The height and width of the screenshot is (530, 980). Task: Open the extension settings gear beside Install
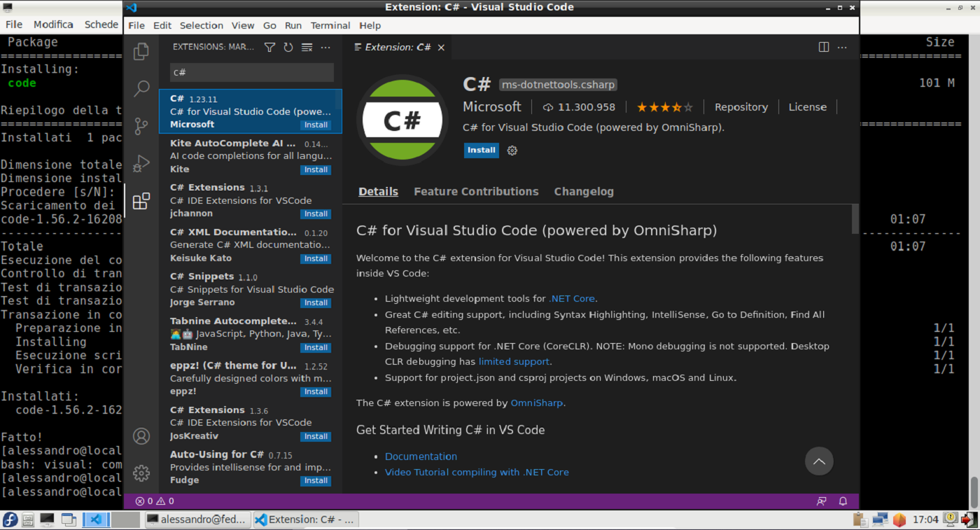512,151
